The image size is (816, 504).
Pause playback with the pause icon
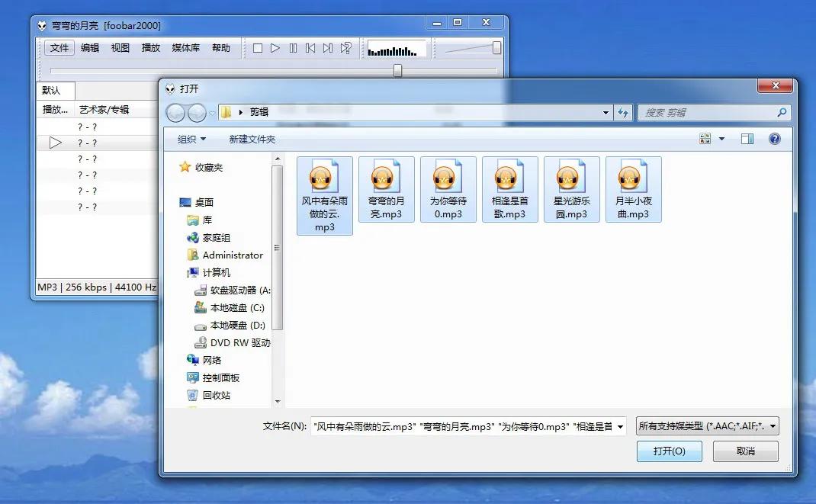point(293,48)
